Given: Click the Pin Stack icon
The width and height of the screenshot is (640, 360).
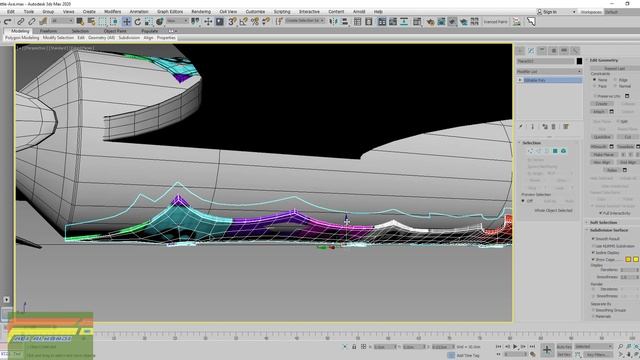Looking at the screenshot, I should point(521,127).
